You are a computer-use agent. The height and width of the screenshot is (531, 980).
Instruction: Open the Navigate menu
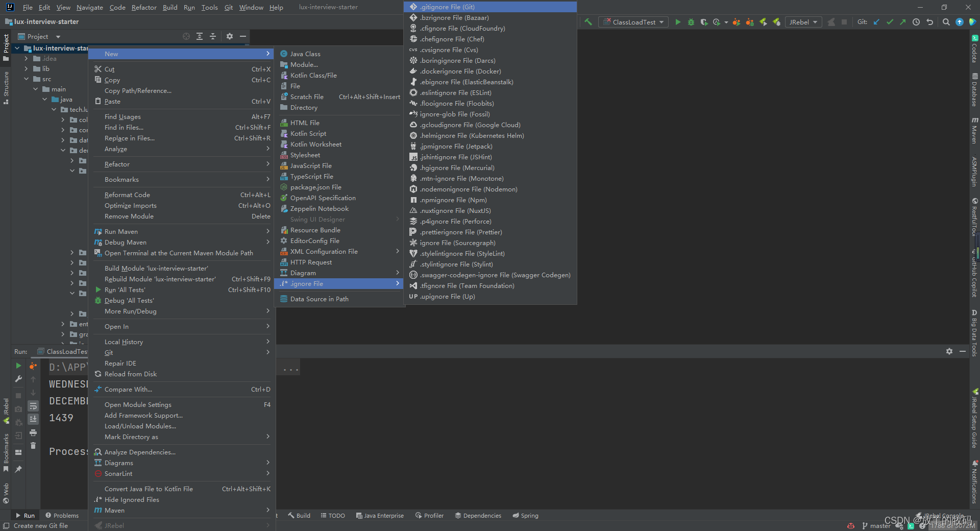(89, 7)
